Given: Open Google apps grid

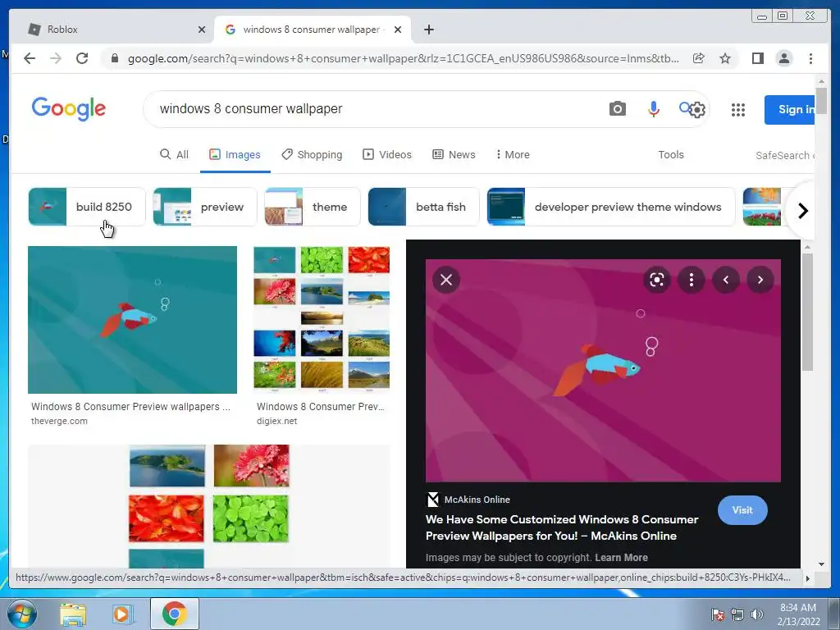Looking at the screenshot, I should 738,110.
